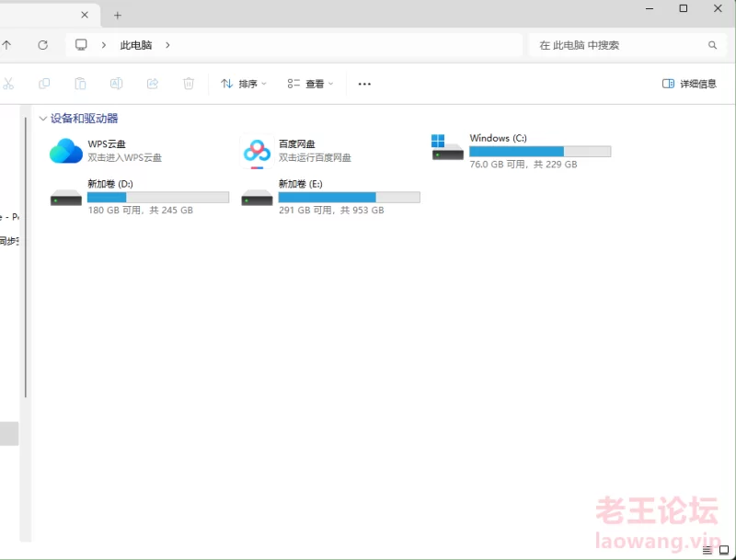Click the Paste clipboard icon
Screen dimensions: 736x560
80,84
